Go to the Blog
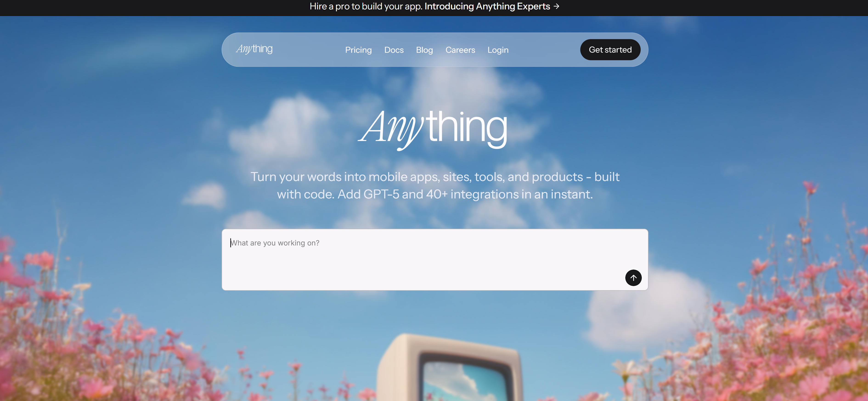 click(424, 50)
